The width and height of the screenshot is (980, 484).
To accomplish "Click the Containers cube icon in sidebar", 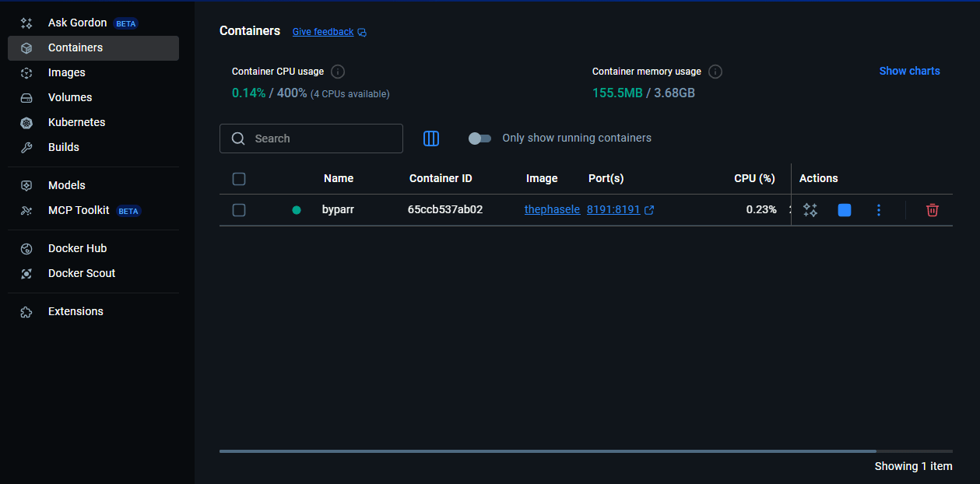I will [26, 48].
